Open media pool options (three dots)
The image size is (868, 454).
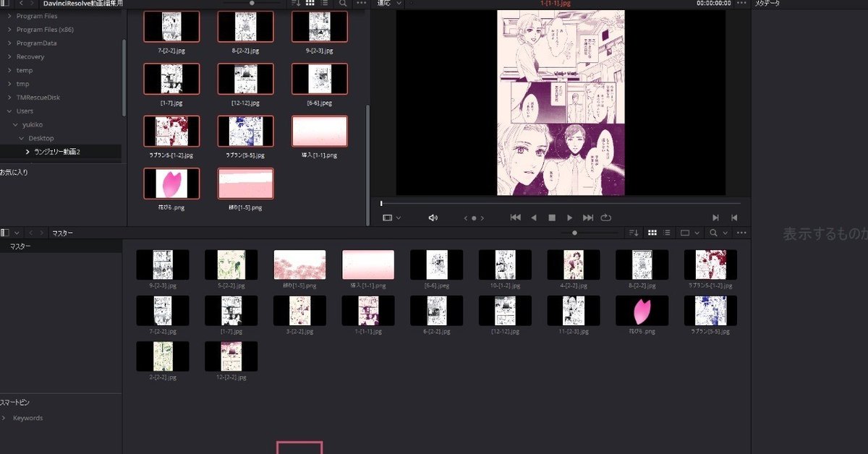740,233
